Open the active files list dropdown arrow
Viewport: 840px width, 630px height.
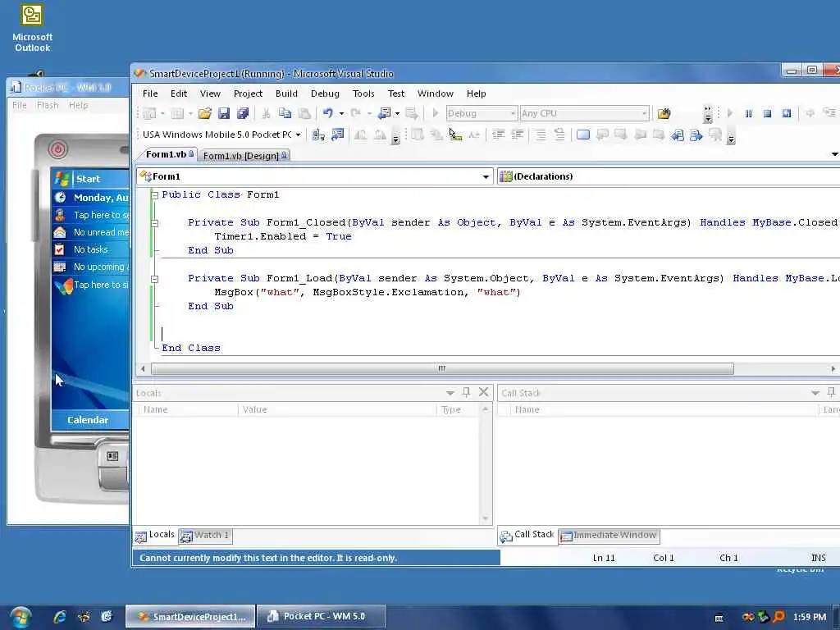pos(834,154)
